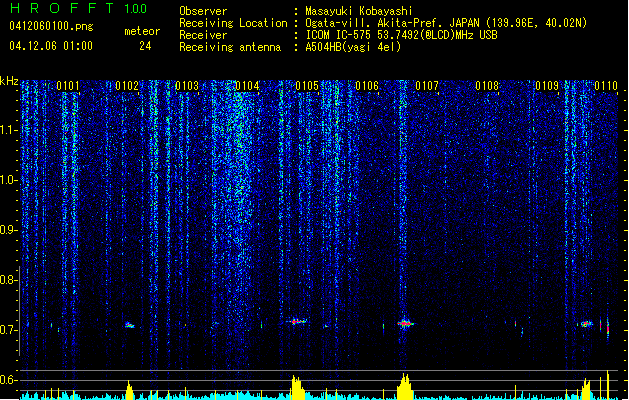Viewport: 629px width, 400px height.
Task: Click the 0109 time marker
Action: pyautogui.click(x=547, y=86)
